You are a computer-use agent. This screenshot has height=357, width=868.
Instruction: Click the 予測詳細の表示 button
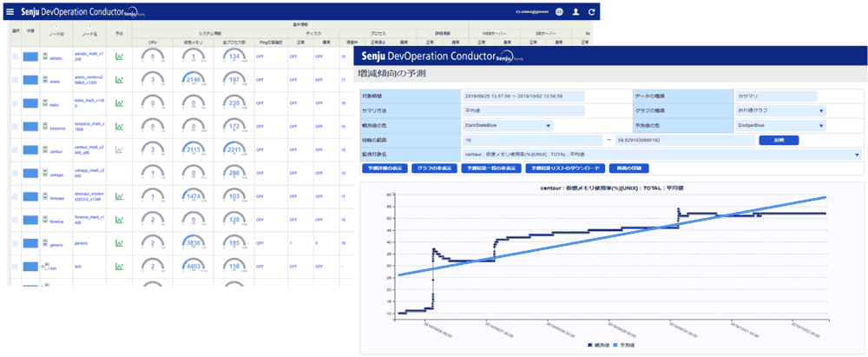click(384, 168)
